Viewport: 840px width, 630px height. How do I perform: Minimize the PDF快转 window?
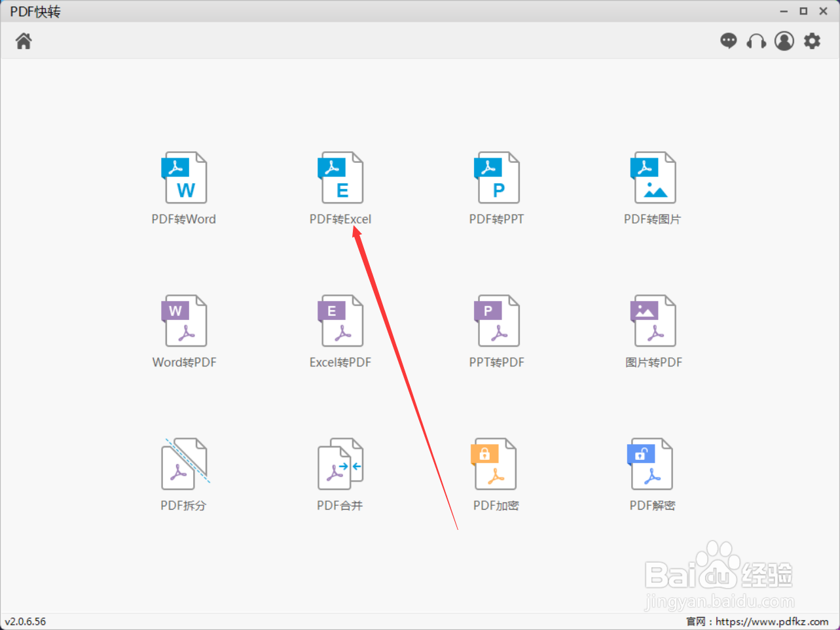[784, 11]
